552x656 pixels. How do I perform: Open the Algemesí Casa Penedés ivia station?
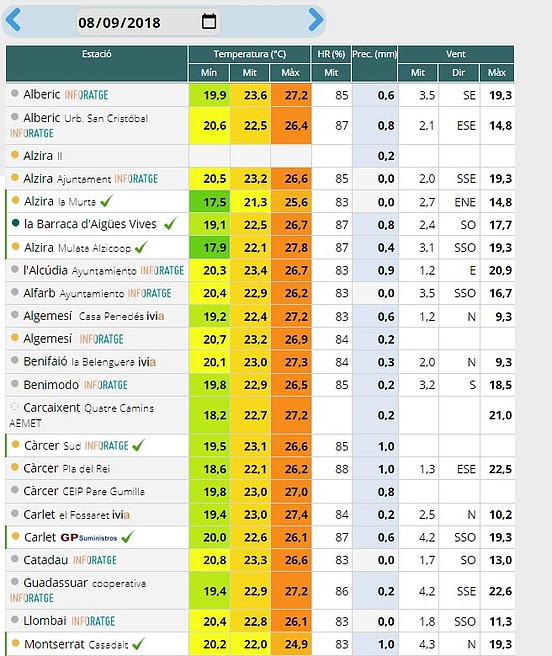click(x=94, y=316)
